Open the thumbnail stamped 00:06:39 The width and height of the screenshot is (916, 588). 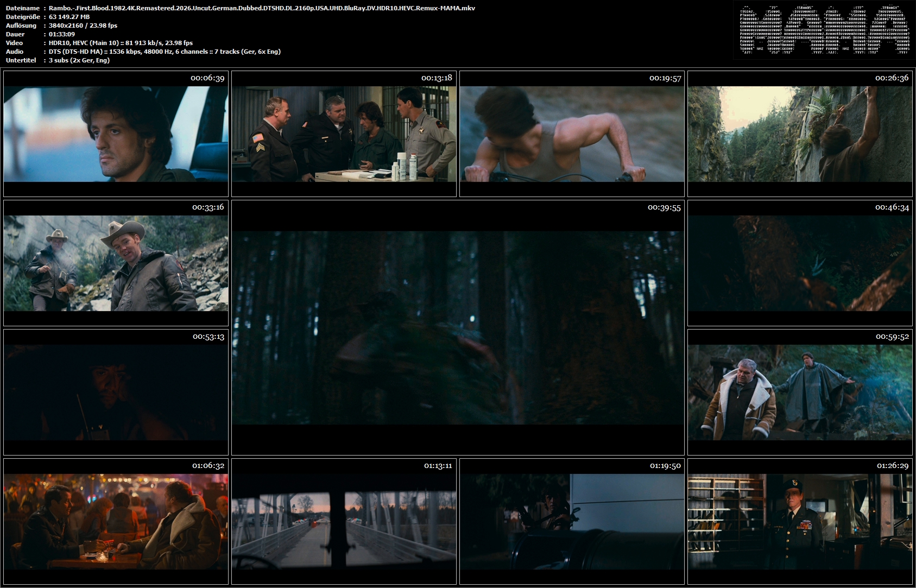116,134
